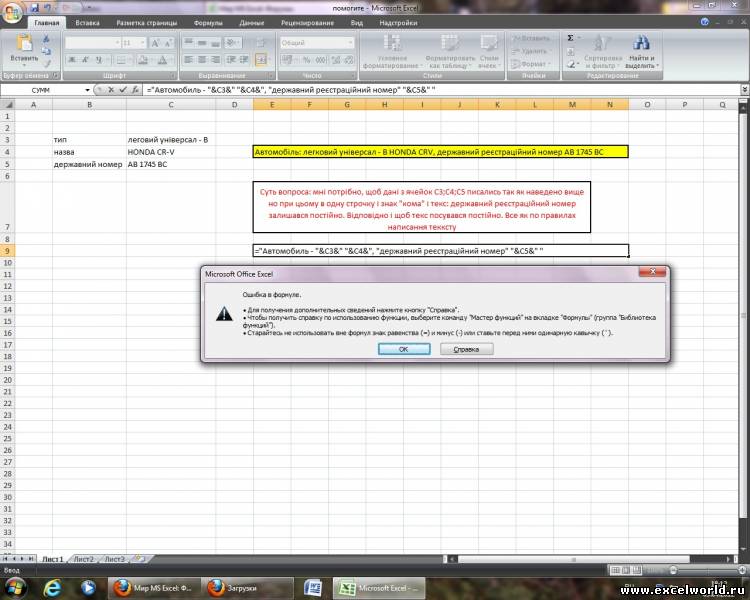Click OK in the formula error dialog

[x=404, y=349]
